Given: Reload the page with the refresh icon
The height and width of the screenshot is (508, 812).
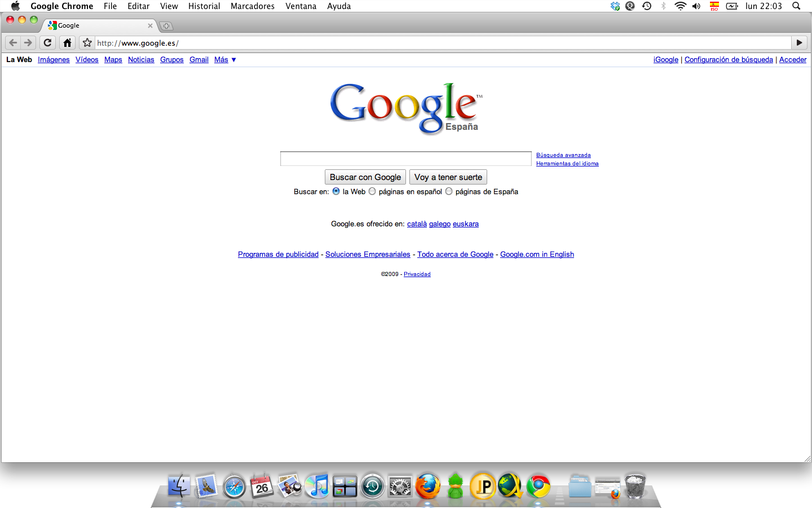Looking at the screenshot, I should pyautogui.click(x=48, y=43).
